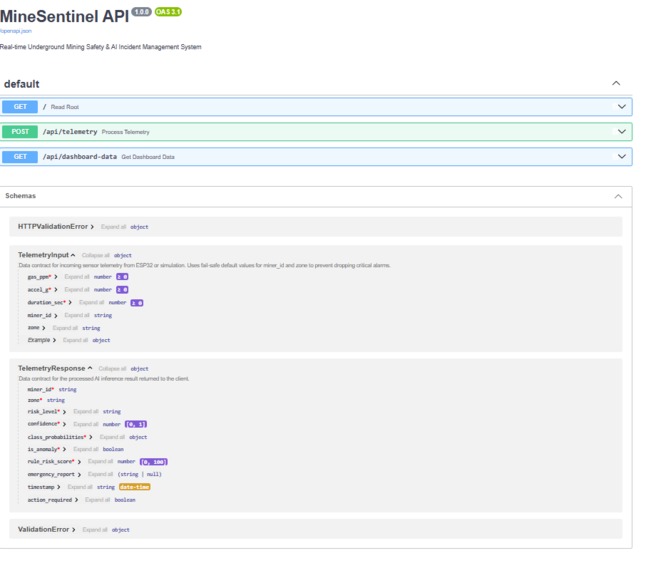Viewport: 651px width, 573px height.
Task: Expand the action_required property
Action: (76, 500)
